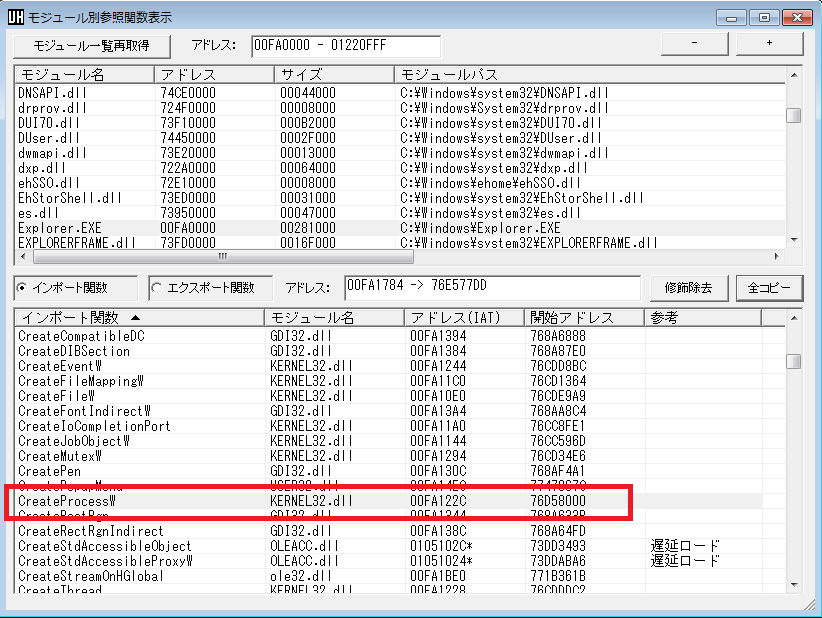Select the dxp.dll module row
The width and height of the screenshot is (822, 618).
[x=401, y=168]
